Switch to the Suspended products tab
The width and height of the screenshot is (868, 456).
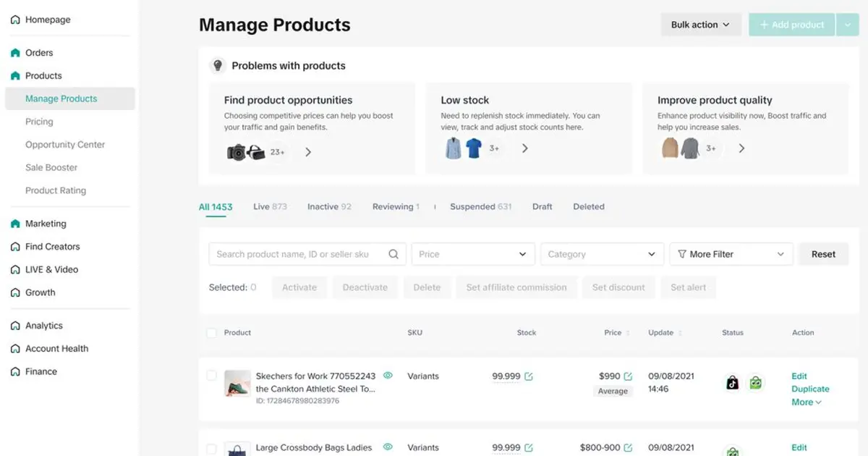click(480, 206)
